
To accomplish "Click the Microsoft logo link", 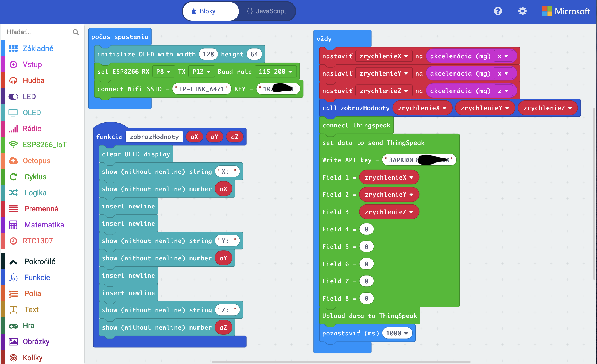I will click(566, 11).
